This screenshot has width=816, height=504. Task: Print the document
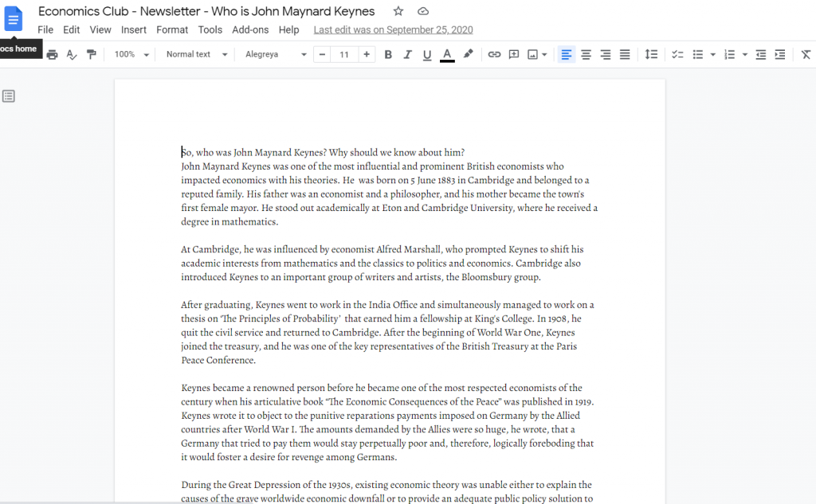point(52,55)
